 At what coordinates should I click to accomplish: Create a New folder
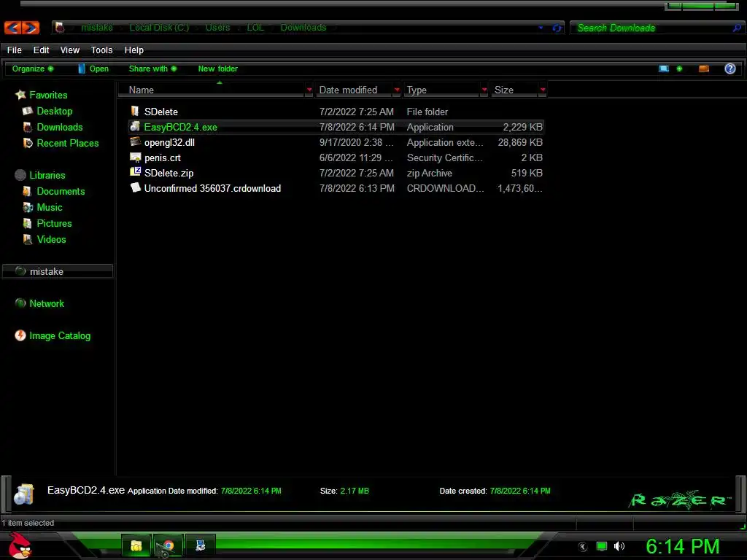[217, 69]
